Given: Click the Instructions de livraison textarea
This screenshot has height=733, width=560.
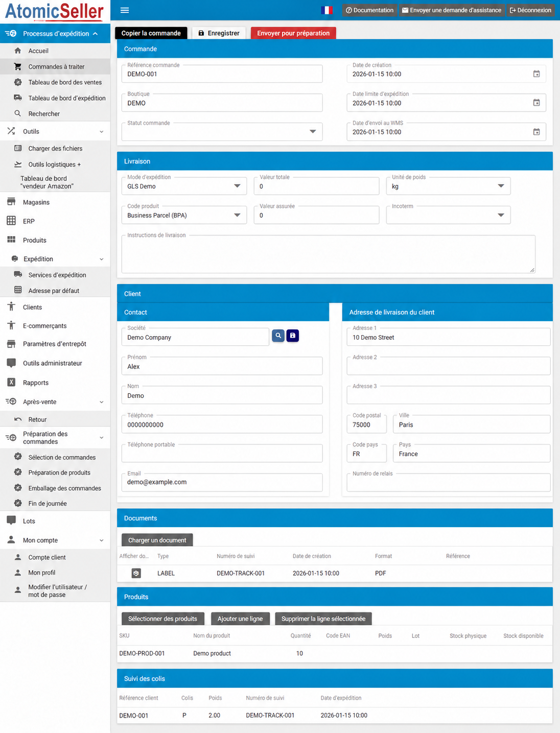Looking at the screenshot, I should pyautogui.click(x=328, y=254).
